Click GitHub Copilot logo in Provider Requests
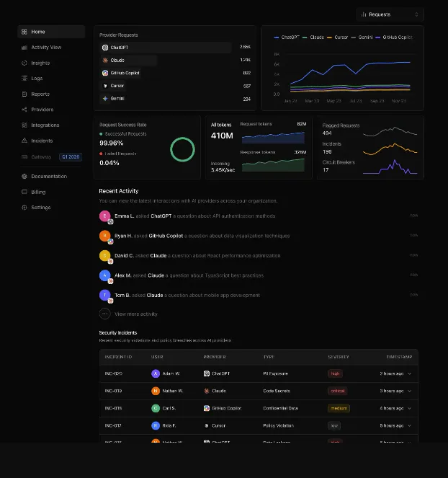 pos(105,73)
